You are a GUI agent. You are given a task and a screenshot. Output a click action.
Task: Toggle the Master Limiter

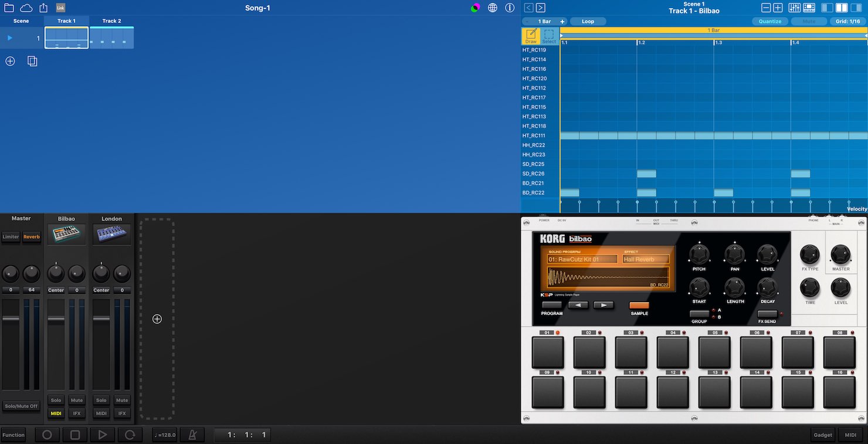click(11, 237)
